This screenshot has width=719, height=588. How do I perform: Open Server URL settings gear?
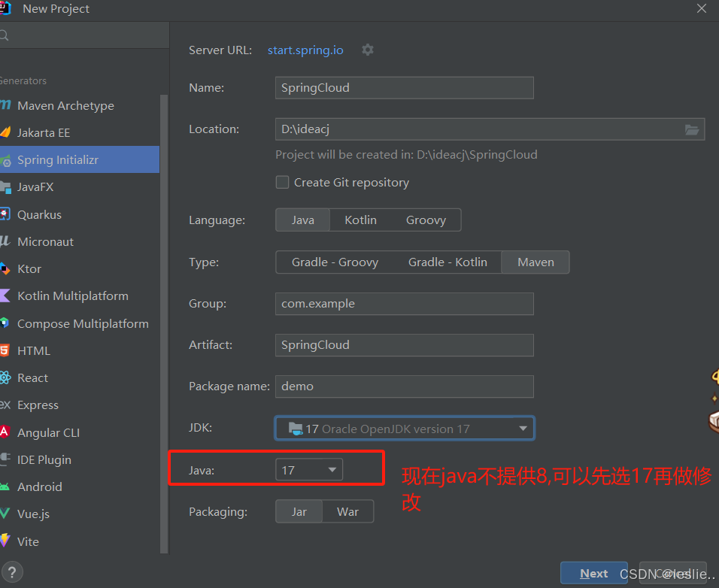tap(367, 50)
